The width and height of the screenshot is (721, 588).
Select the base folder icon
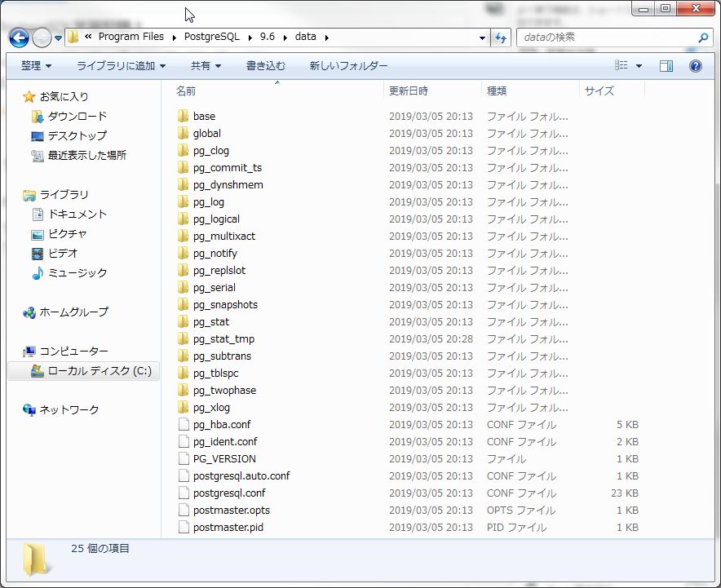(183, 116)
